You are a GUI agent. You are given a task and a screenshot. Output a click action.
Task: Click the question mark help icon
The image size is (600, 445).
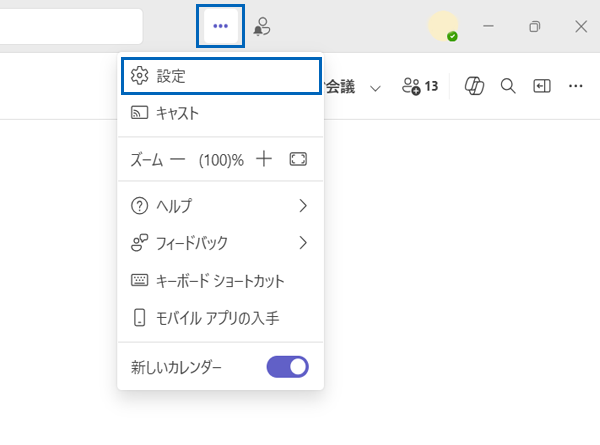tap(139, 206)
